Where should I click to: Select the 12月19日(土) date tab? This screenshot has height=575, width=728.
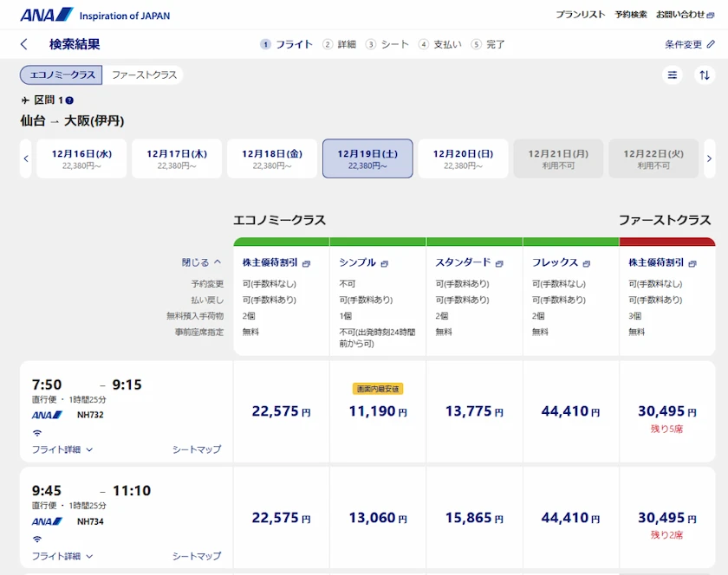pos(367,158)
